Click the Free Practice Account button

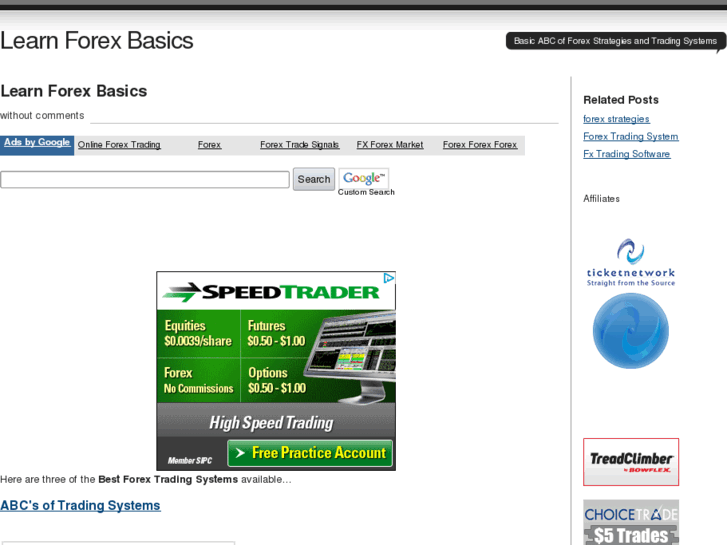(310, 453)
